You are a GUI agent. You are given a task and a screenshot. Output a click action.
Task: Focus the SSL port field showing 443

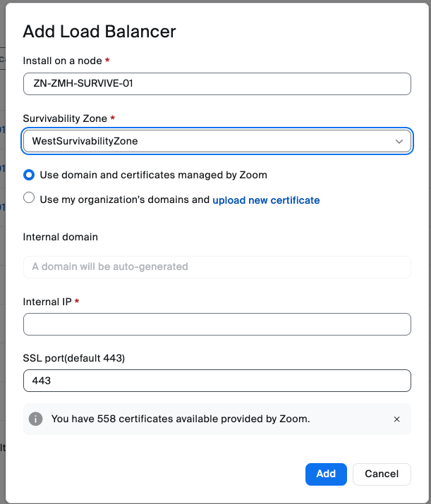(217, 381)
